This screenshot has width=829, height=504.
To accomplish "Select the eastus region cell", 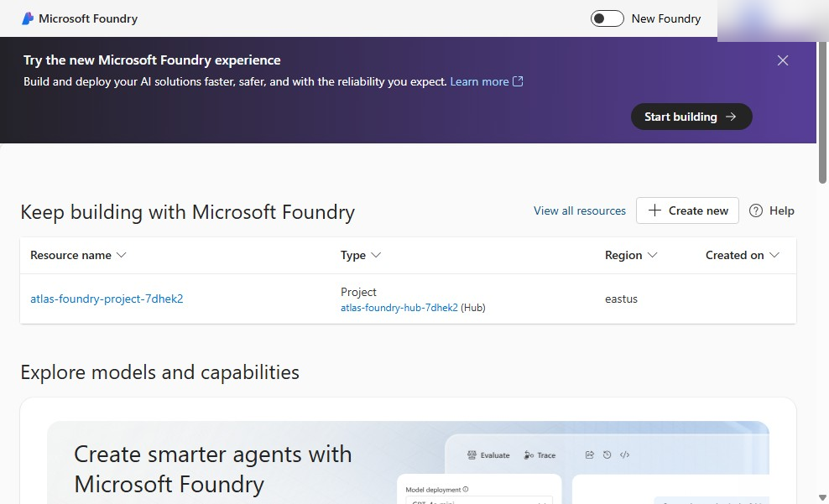I will (621, 299).
